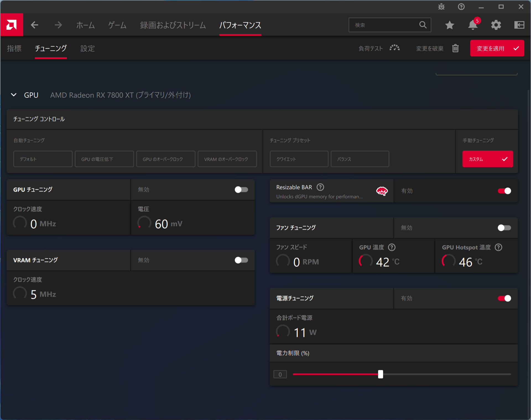Open the ゲーム menu tab
Image resolution: width=531 pixels, height=420 pixels.
[x=117, y=25]
